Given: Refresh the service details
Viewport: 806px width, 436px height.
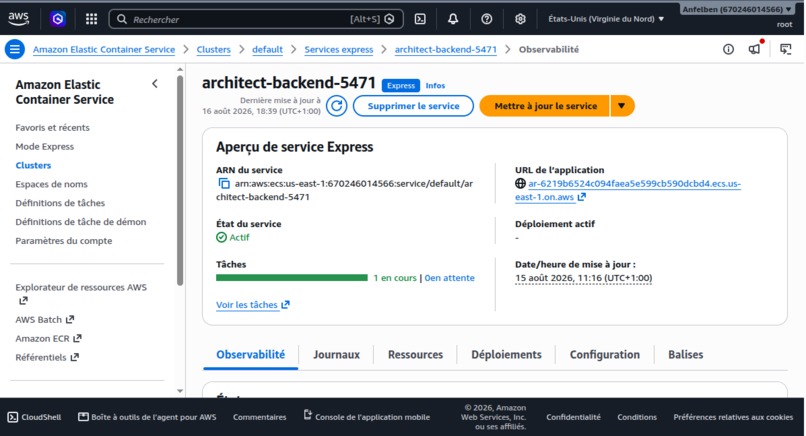Looking at the screenshot, I should (337, 106).
